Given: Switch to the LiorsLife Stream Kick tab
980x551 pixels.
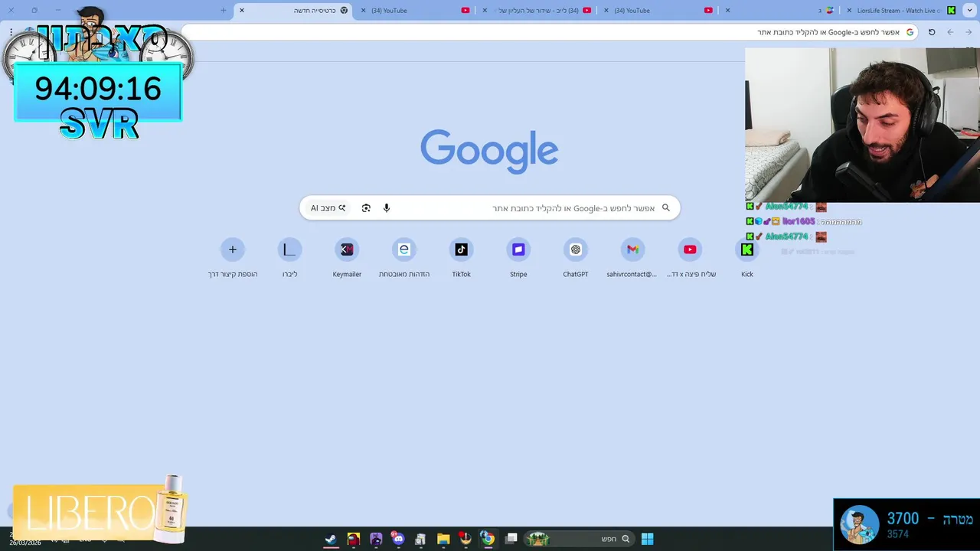Looking at the screenshot, I should 900,11.
